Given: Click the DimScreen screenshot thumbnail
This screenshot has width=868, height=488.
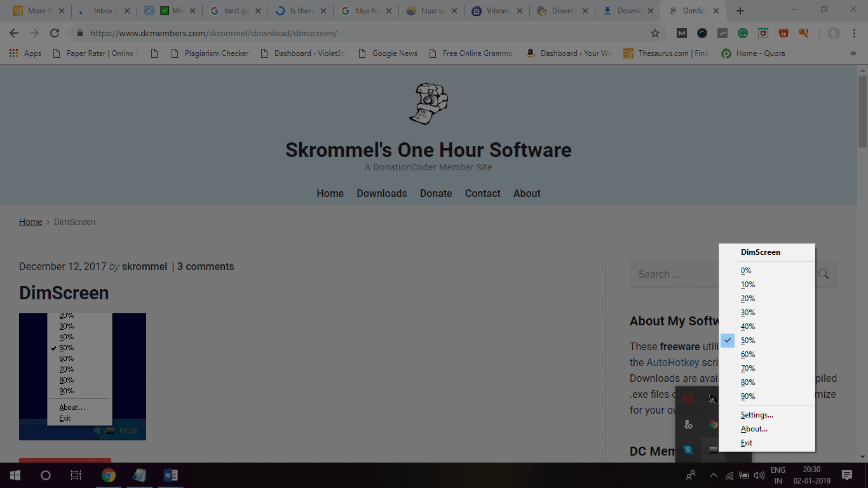Looking at the screenshot, I should pyautogui.click(x=83, y=377).
